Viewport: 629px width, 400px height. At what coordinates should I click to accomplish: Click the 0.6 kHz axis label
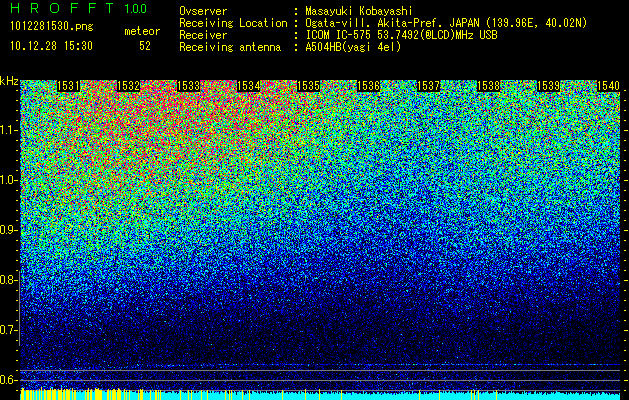[x=8, y=380]
